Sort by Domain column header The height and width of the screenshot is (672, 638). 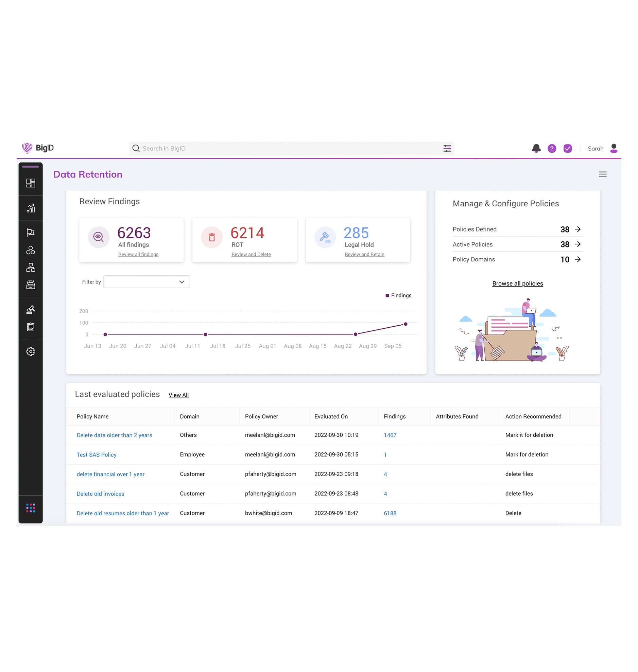pyautogui.click(x=190, y=417)
